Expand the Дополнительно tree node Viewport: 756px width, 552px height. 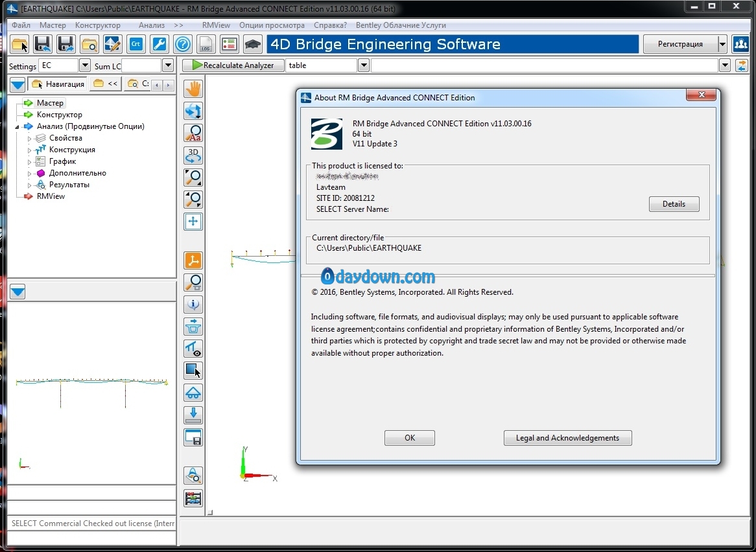(x=29, y=173)
